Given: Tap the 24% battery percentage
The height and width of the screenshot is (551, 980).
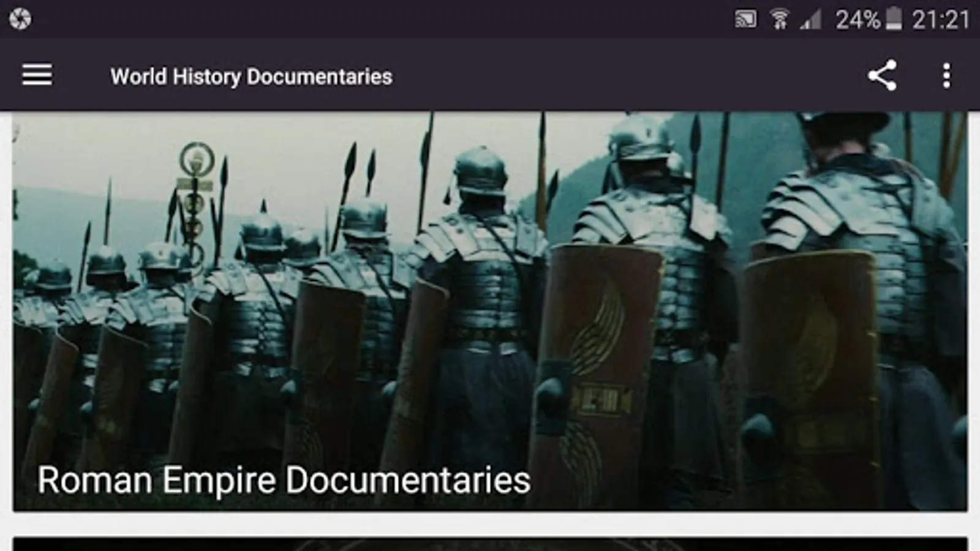Looking at the screenshot, I should [858, 20].
